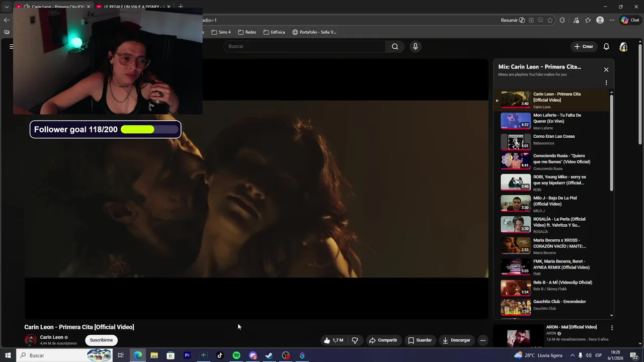Click Resumir in the address bar

[x=513, y=20]
